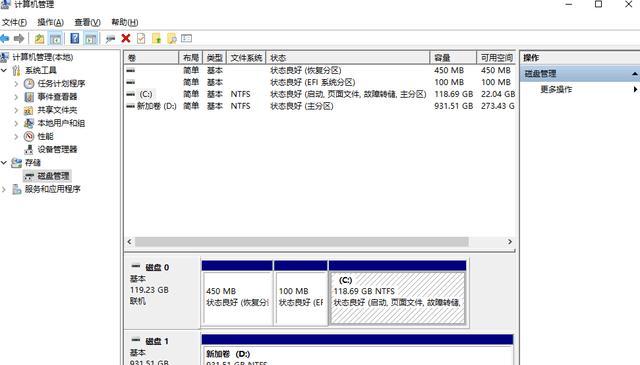Click the 931.51 GB capacity cell
The width and height of the screenshot is (640, 365).
pos(453,106)
